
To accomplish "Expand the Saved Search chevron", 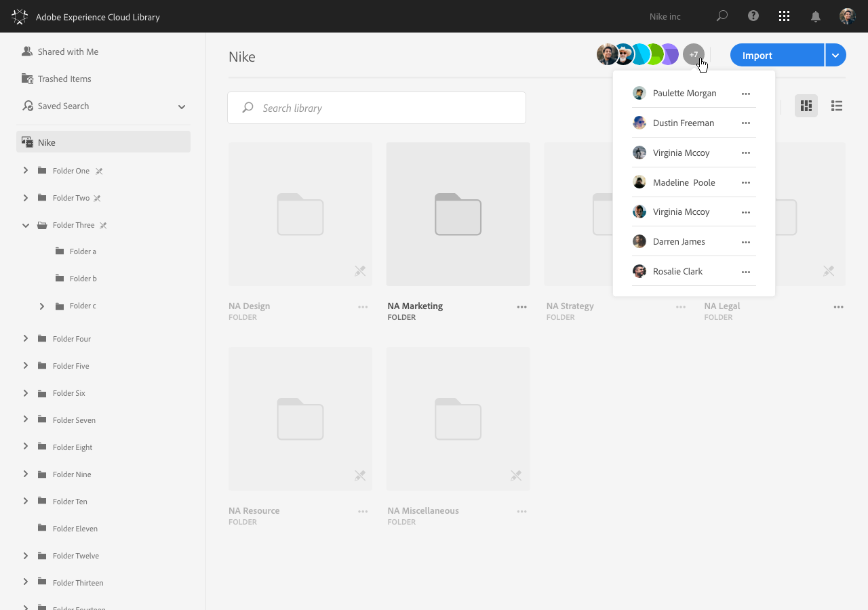I will point(182,106).
